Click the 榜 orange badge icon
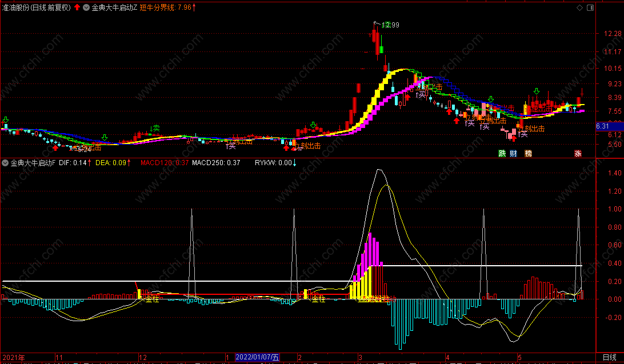 [528, 154]
